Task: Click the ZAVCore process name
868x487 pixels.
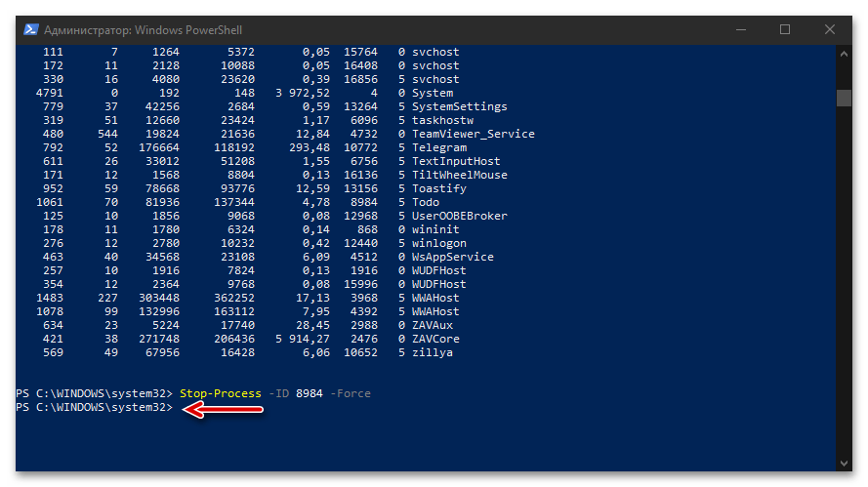Action: coord(435,339)
